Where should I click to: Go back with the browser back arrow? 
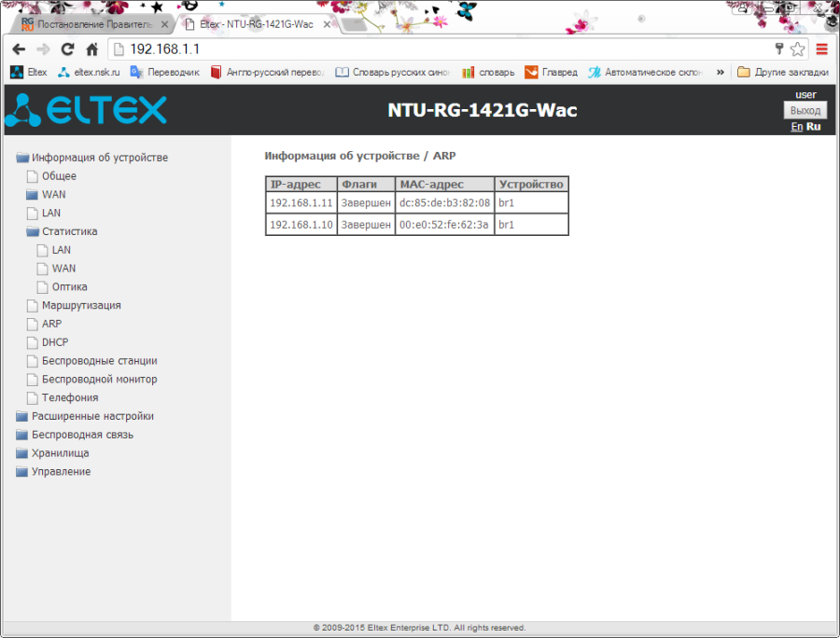(x=19, y=49)
